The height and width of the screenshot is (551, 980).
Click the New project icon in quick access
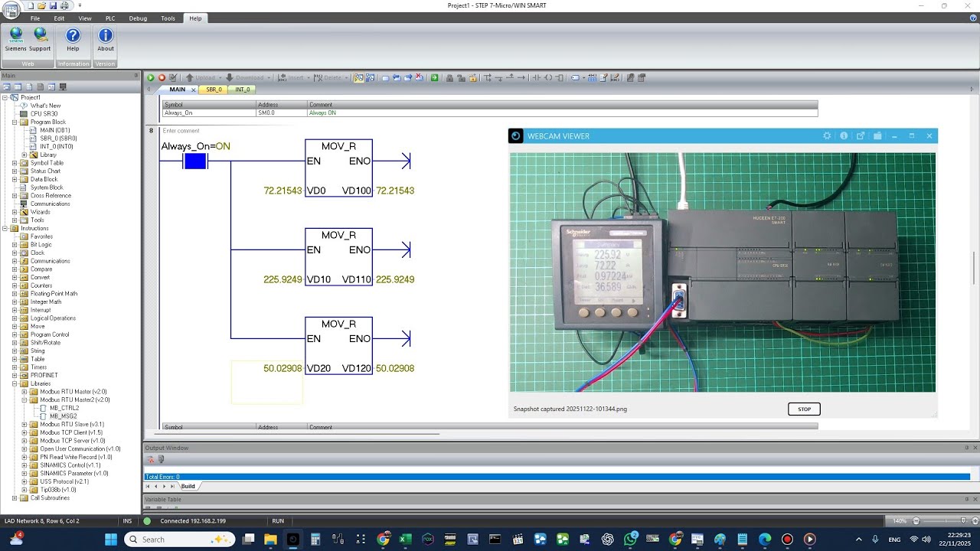30,5
